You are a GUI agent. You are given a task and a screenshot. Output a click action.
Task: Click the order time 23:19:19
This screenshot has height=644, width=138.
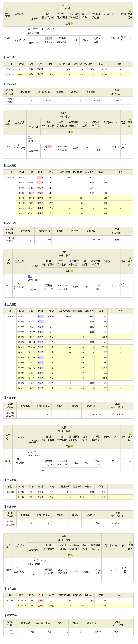pyautogui.click(x=21, y=69)
